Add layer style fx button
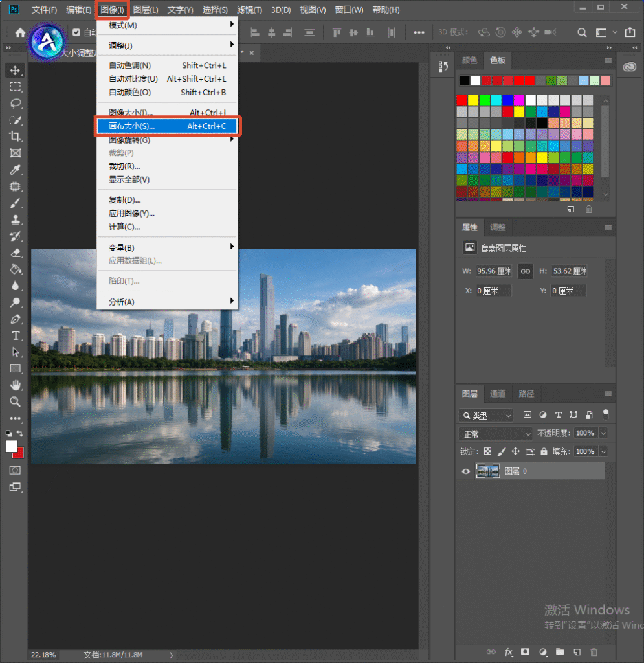This screenshot has height=663, width=644. point(508,651)
